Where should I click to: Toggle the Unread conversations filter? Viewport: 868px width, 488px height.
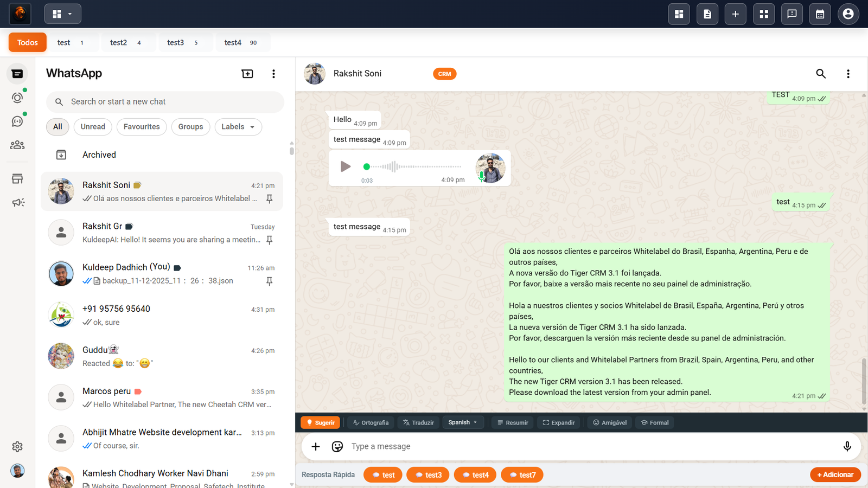pyautogui.click(x=93, y=126)
